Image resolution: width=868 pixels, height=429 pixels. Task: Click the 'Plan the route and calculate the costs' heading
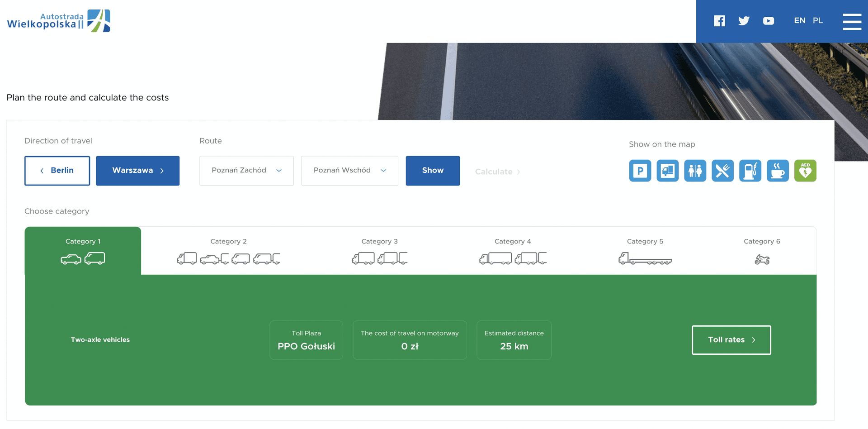point(88,98)
